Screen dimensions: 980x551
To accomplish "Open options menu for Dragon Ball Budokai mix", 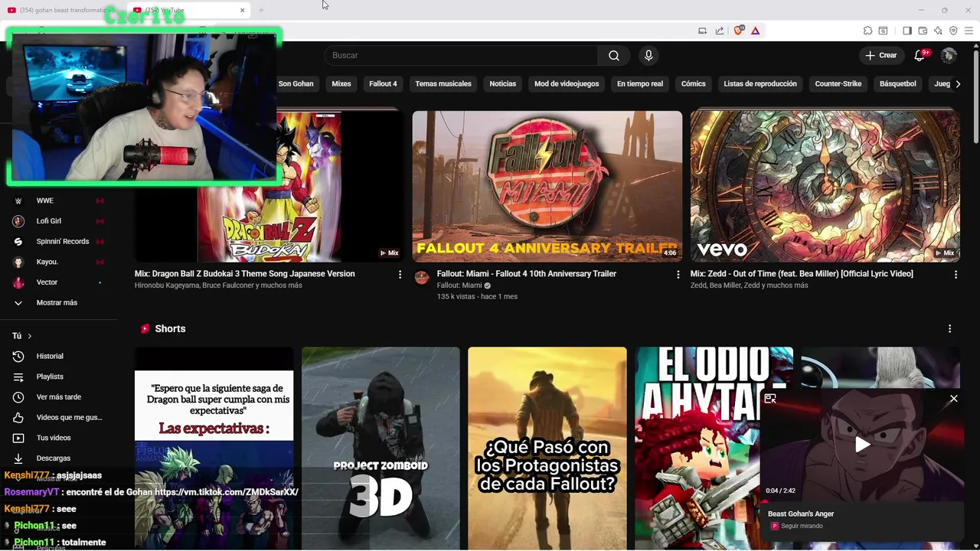I will coord(400,274).
